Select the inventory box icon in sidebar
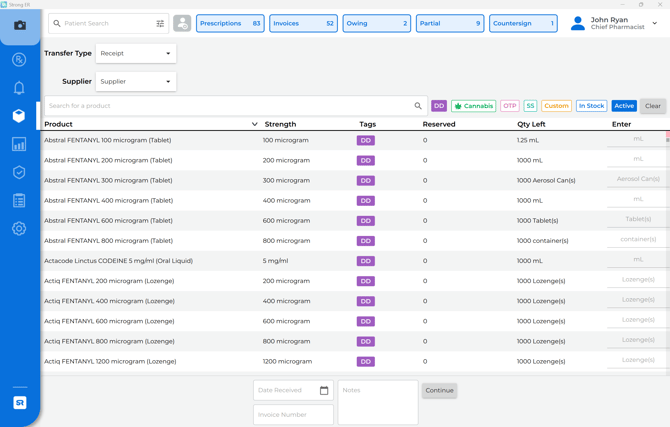The width and height of the screenshot is (670, 427). [x=19, y=116]
